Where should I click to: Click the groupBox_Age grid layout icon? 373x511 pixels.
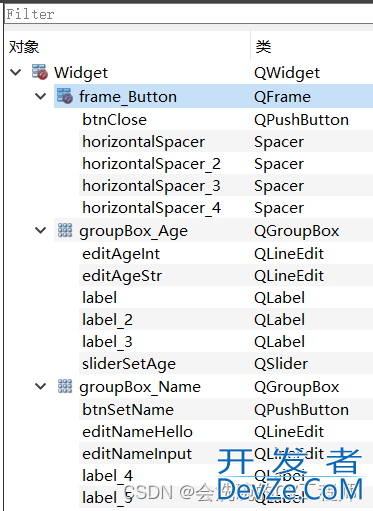click(65, 230)
